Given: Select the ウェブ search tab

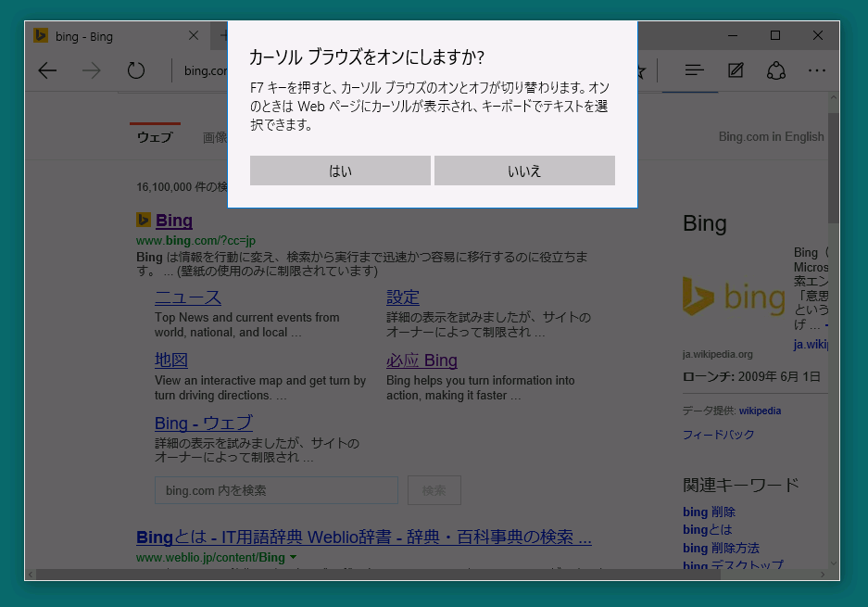Looking at the screenshot, I should pos(155,137).
